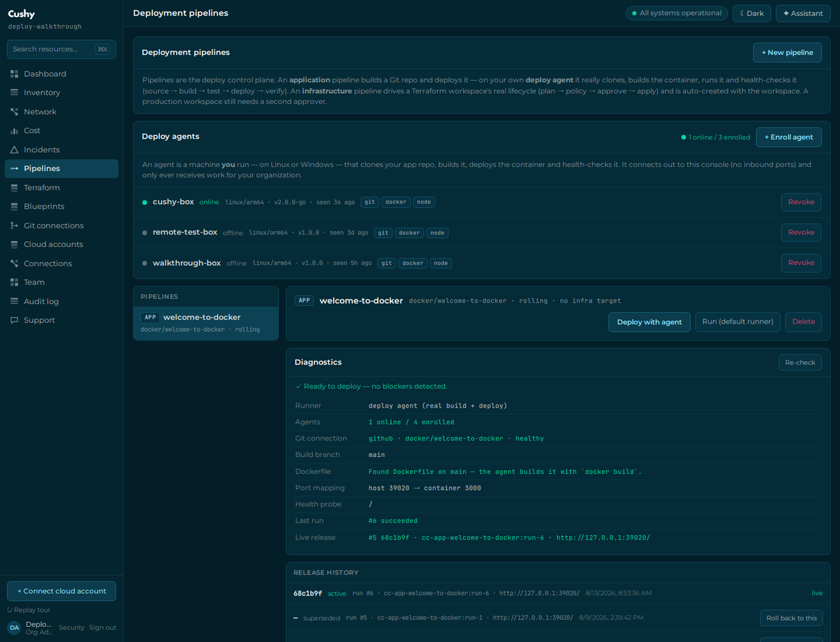
Task: Click the deploy-walkthrough org name
Action: (45, 27)
